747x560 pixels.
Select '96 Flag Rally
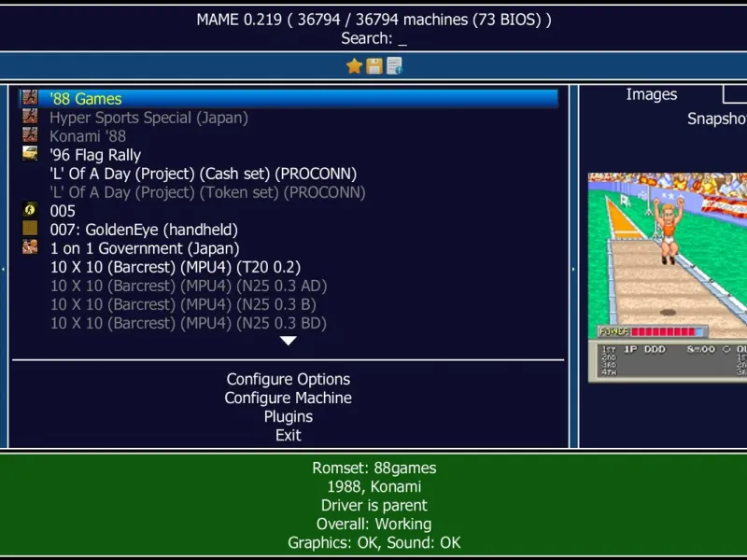point(95,155)
